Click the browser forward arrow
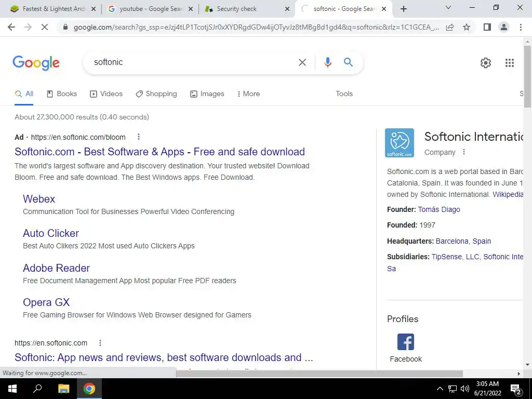Viewport: 532px width, 399px height. (x=28, y=27)
